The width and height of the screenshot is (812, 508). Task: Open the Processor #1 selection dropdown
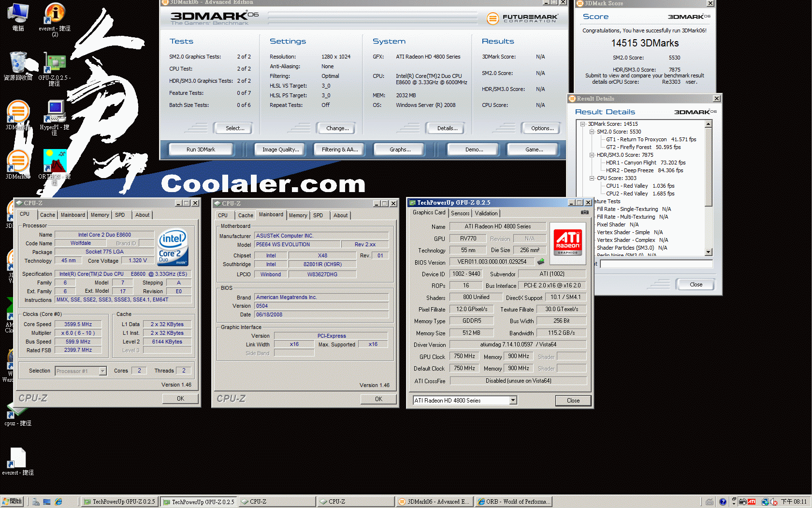pos(102,371)
